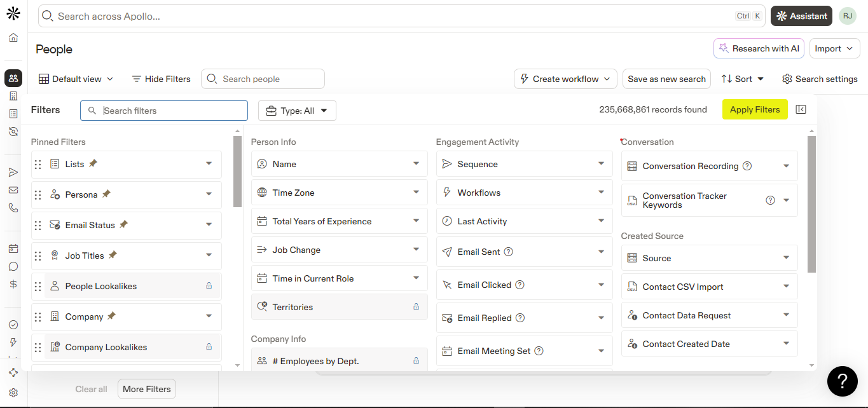Click the Apollo logo at the top left

[x=13, y=13]
